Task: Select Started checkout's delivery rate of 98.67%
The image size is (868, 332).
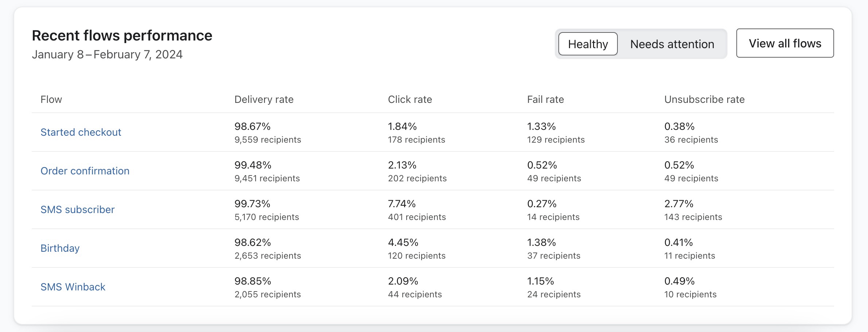Action: (253, 126)
